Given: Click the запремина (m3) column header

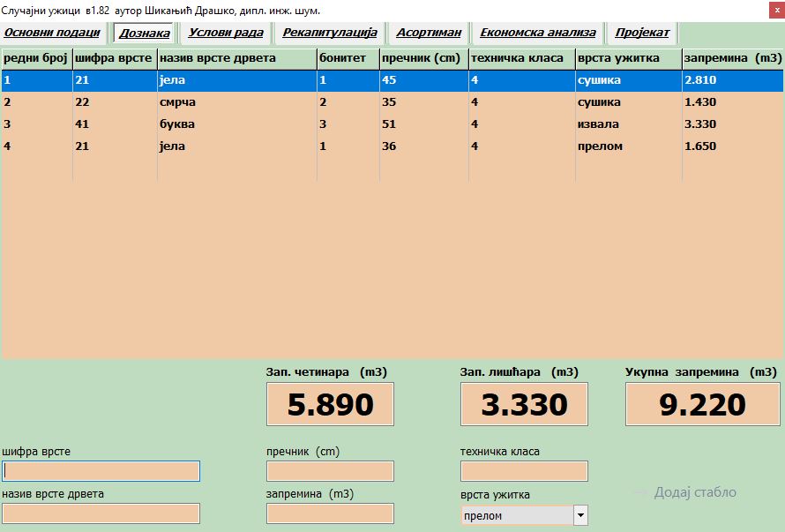Looking at the screenshot, I should click(x=732, y=58).
